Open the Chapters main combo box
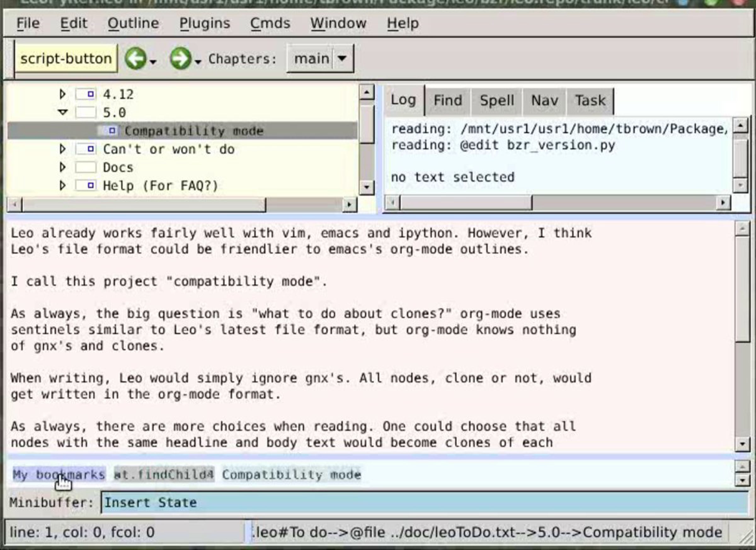Viewport: 756px width, 550px height. tap(320, 59)
